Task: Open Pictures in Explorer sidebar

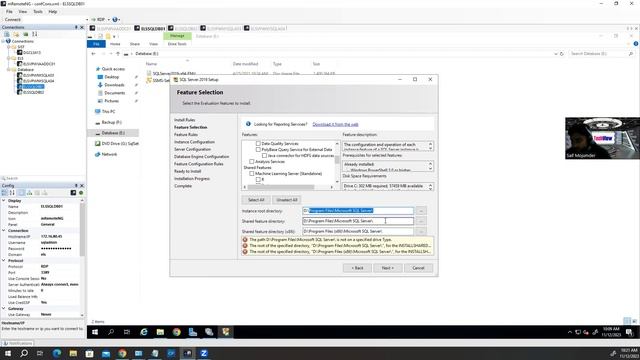Action: pyautogui.click(x=111, y=101)
